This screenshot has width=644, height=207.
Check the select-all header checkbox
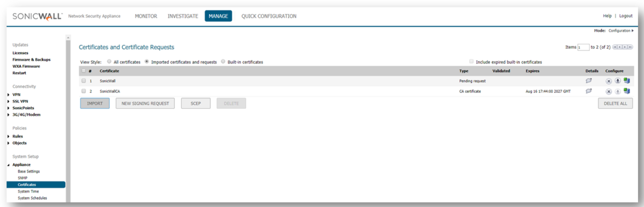point(83,71)
